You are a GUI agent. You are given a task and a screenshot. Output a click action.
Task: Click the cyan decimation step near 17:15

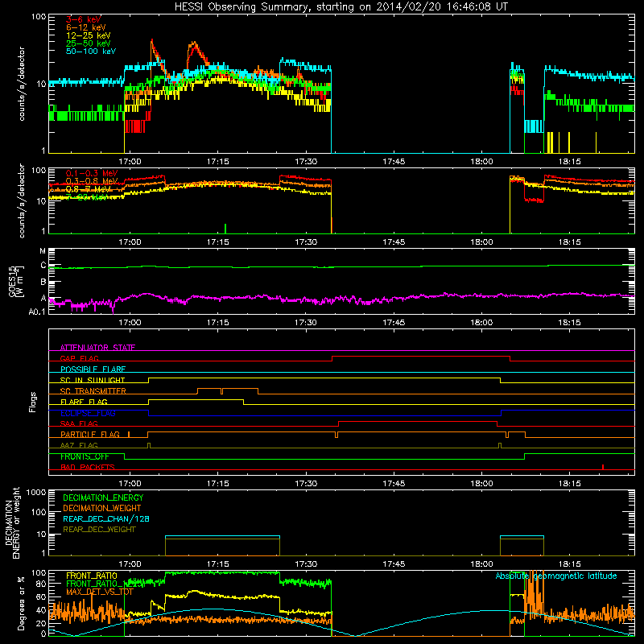point(222,536)
